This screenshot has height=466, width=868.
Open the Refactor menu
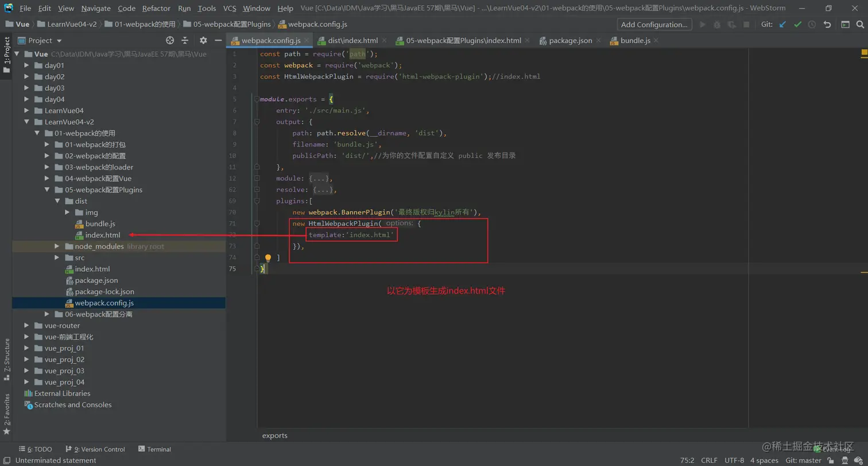pos(156,8)
